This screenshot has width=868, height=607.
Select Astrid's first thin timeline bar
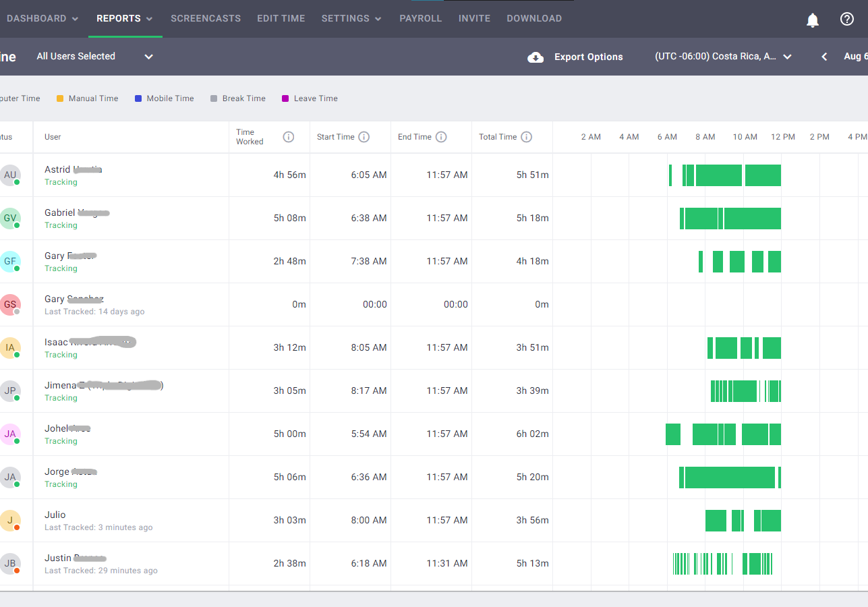point(670,175)
